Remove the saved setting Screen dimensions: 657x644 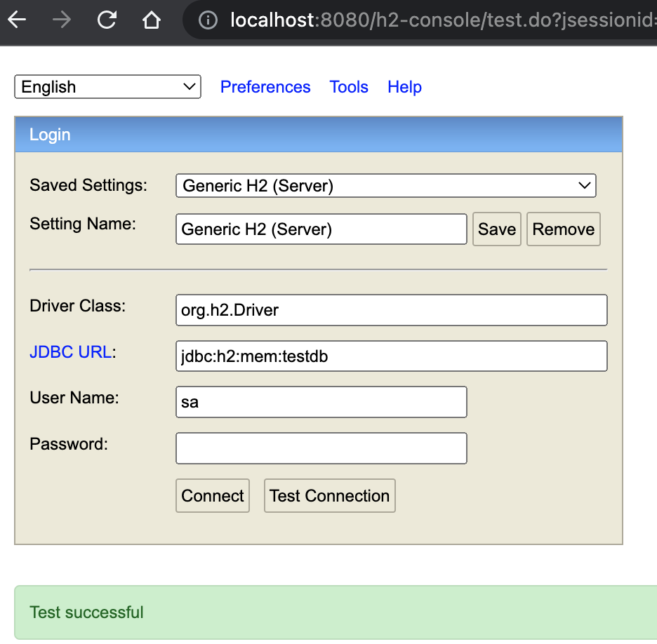(x=564, y=229)
